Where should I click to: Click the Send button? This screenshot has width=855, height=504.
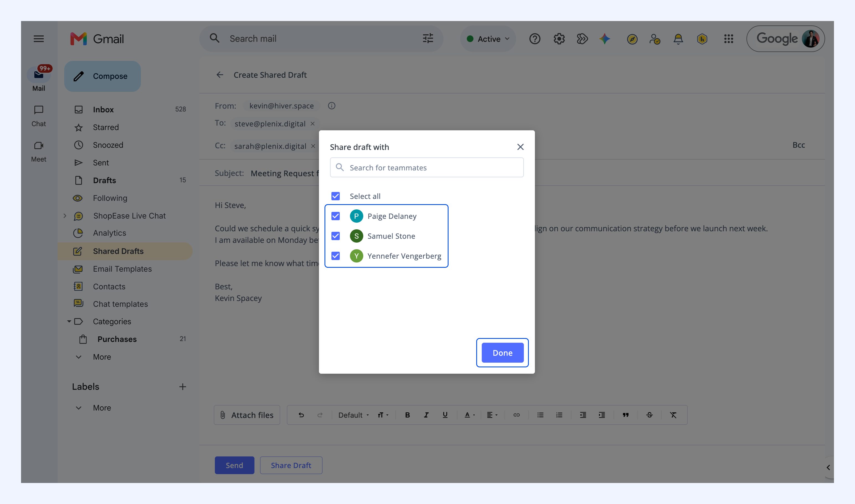(235, 465)
